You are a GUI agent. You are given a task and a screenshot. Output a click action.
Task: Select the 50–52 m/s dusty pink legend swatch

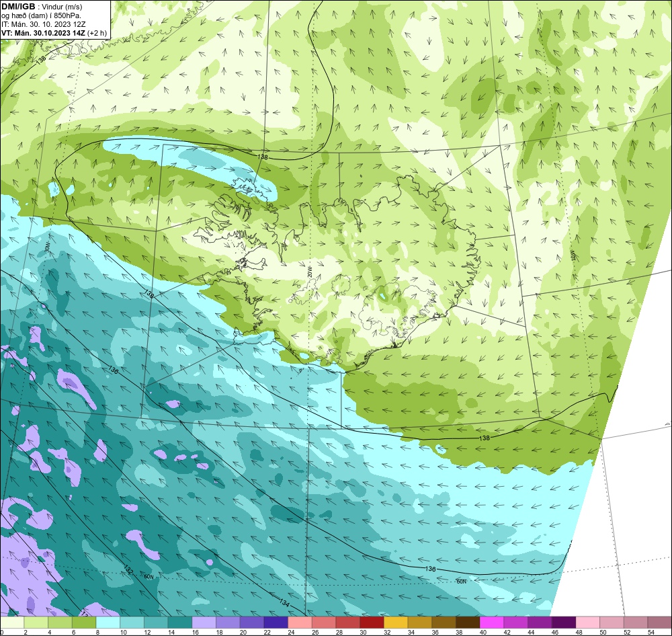tap(612, 623)
